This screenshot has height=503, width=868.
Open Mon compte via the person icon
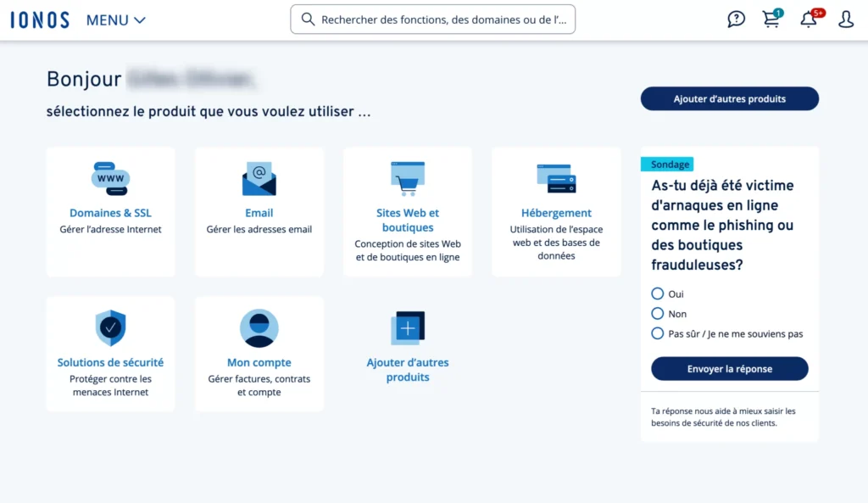pos(259,328)
